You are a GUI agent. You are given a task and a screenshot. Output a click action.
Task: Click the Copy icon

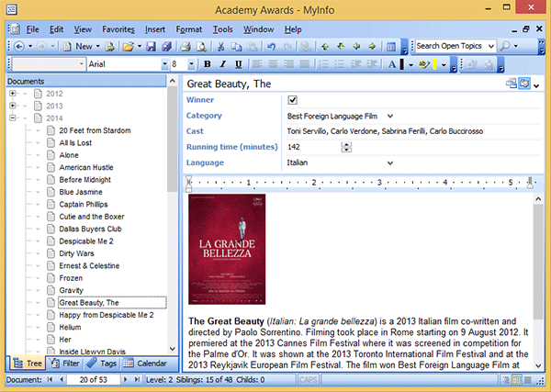(x=237, y=47)
